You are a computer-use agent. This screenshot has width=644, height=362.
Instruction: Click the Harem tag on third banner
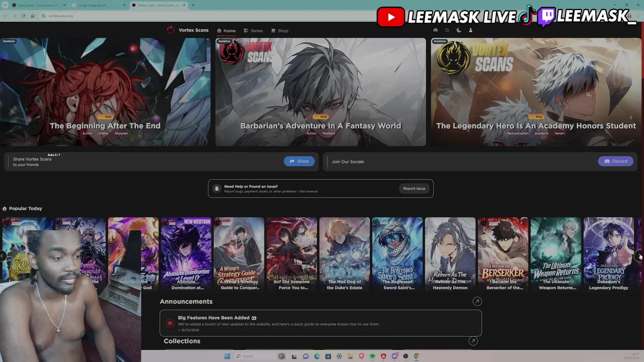[x=559, y=133]
